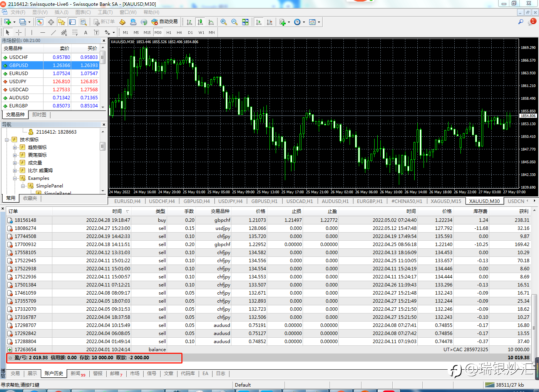Image resolution: width=539 pixels, height=392 pixels.
Task: Toggle the H4 timeframe button
Action: click(x=179, y=32)
